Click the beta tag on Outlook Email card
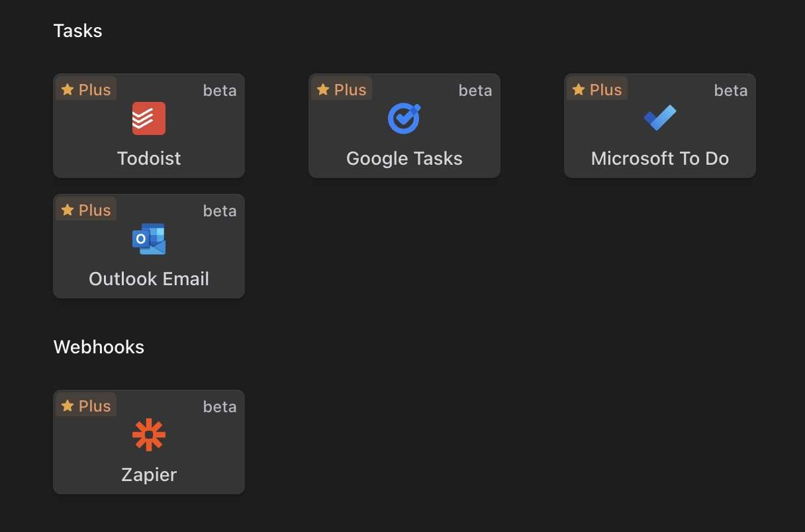Image resolution: width=805 pixels, height=532 pixels. pyautogui.click(x=220, y=211)
